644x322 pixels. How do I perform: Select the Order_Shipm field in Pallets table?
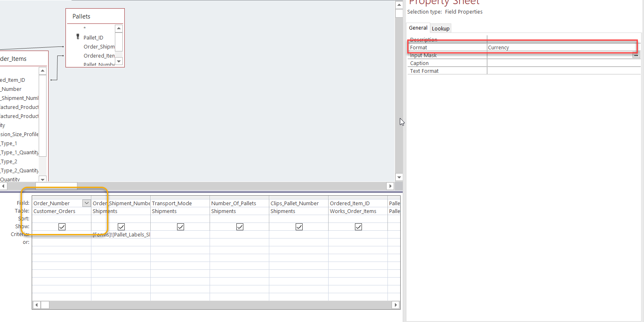click(99, 46)
